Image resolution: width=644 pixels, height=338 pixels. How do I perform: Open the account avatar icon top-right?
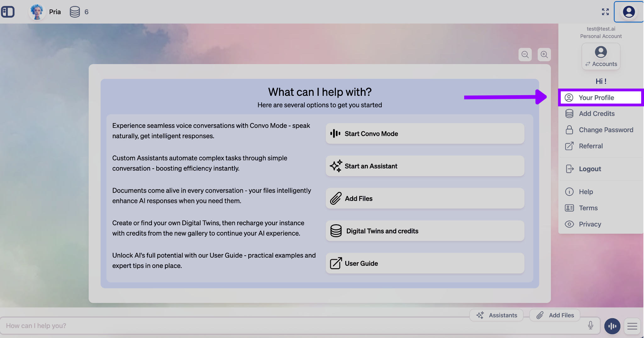628,12
